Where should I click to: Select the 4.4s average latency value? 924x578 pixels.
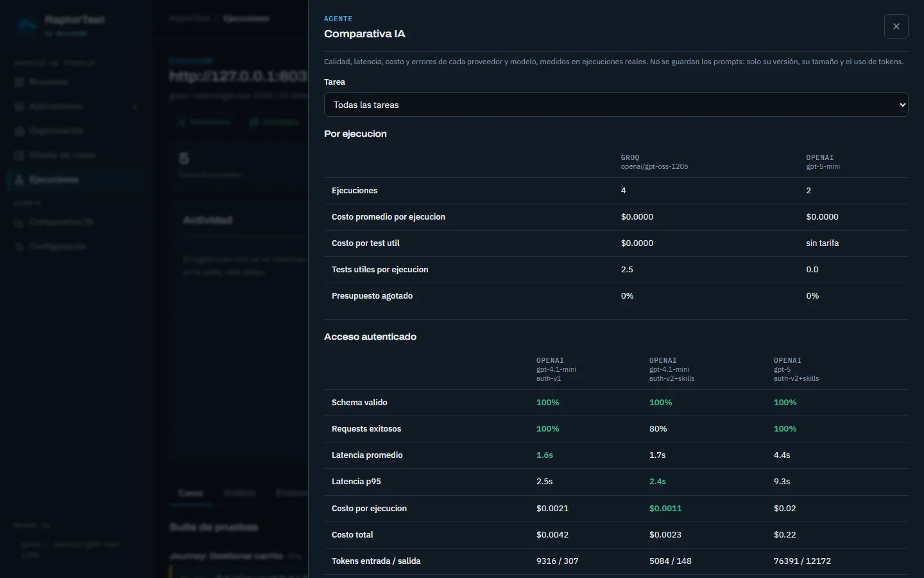[782, 455]
